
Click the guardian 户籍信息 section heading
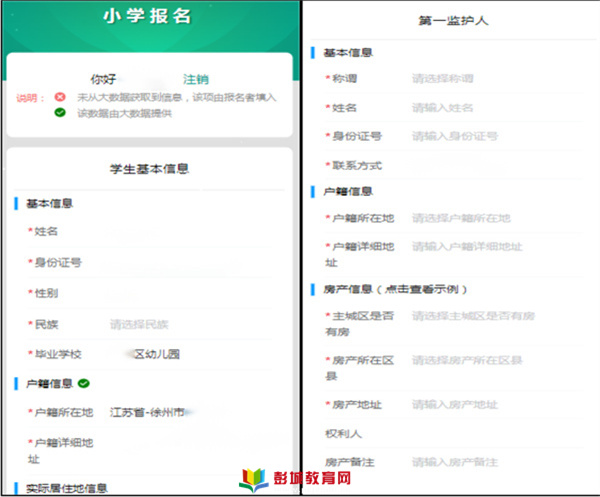(x=348, y=191)
